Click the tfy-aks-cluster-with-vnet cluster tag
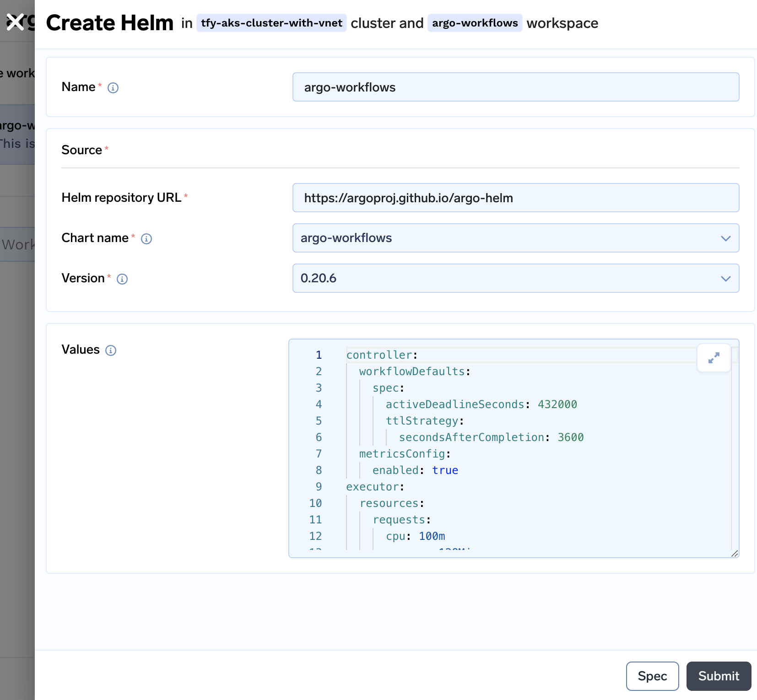Image resolution: width=757 pixels, height=700 pixels. 271,23
